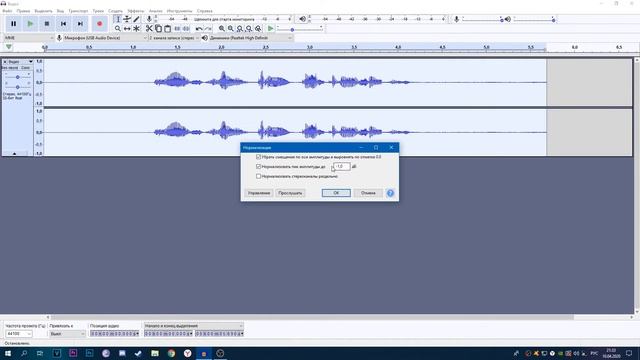Open the selection start/end mode dropdown
Image resolution: width=640 pixels, height=360 pixels.
click(x=193, y=326)
